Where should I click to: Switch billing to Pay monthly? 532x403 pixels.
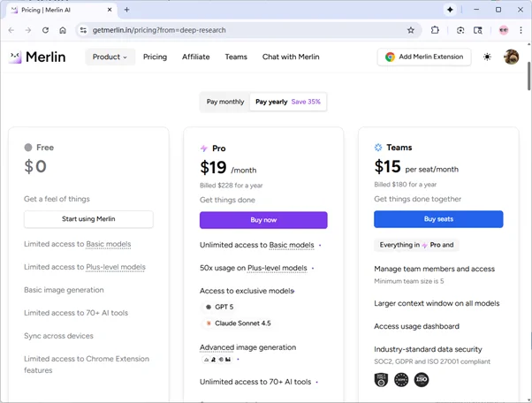pos(225,102)
